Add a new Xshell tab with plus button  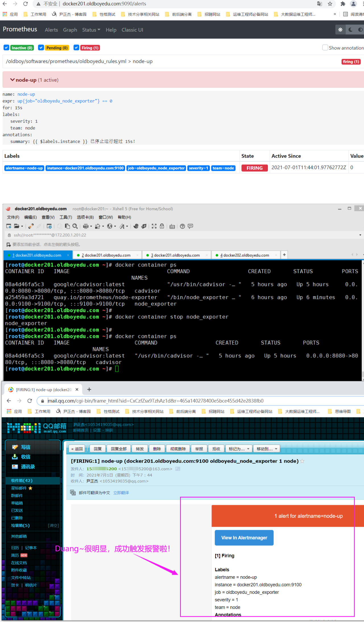coord(284,254)
